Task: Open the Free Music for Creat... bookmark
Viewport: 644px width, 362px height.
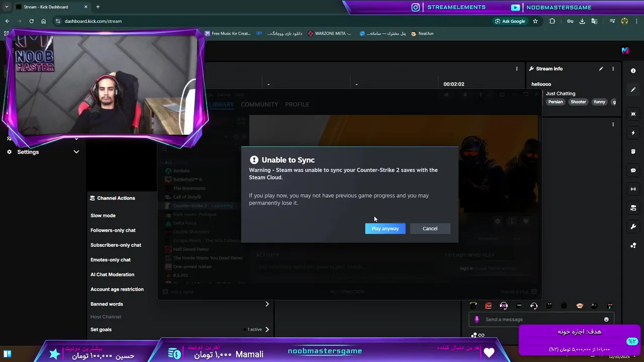Action: coord(227,34)
